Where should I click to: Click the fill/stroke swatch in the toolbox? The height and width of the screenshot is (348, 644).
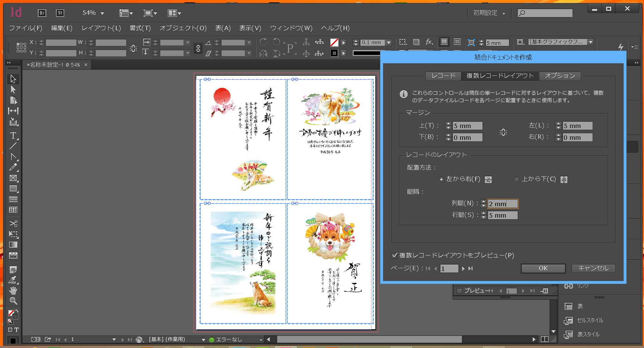point(13,314)
